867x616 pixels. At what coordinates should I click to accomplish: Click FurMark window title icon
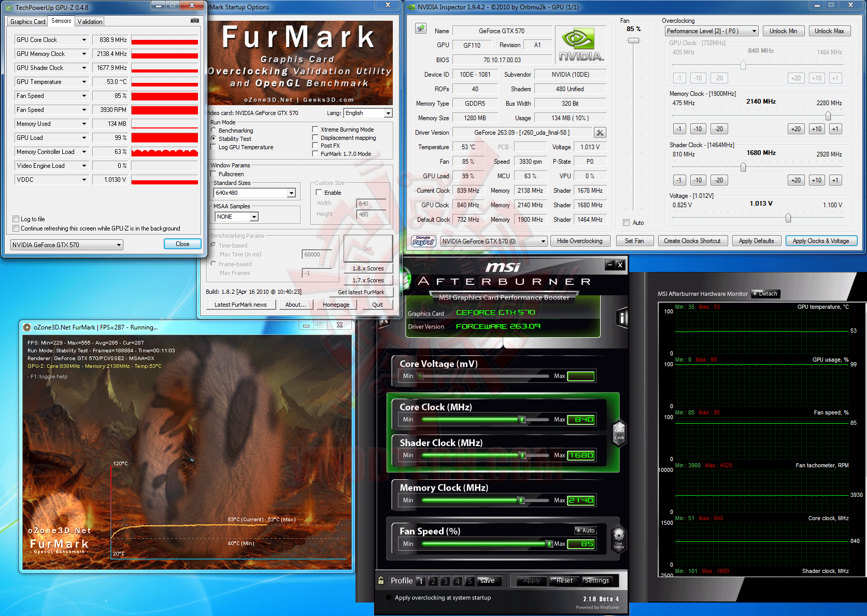[27, 327]
